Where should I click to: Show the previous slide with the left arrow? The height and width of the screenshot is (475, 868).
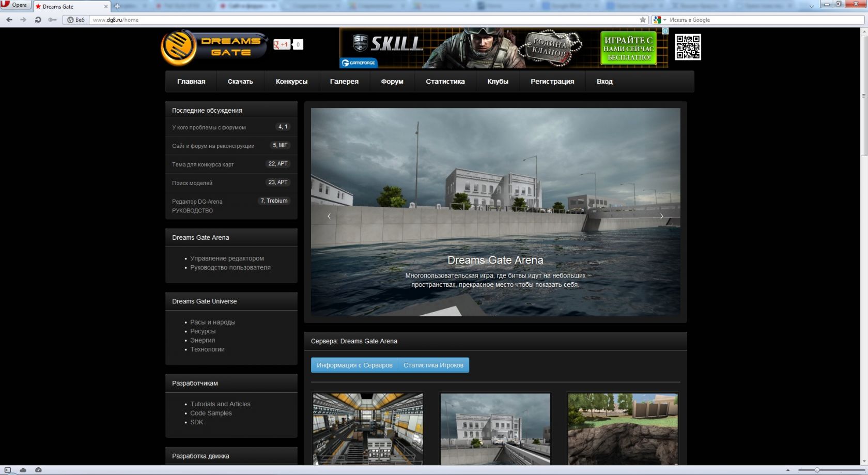click(329, 217)
